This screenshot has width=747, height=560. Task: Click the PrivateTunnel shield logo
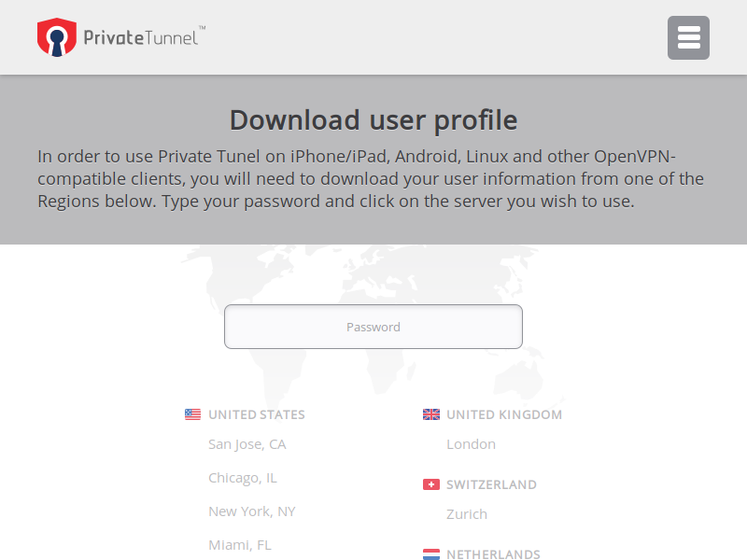[x=57, y=37]
